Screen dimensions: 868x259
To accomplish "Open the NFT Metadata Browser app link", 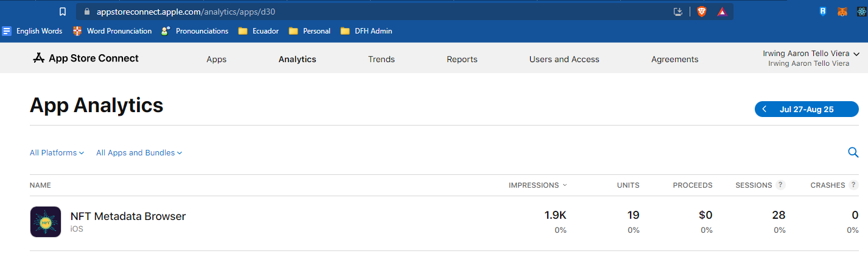I will [x=128, y=216].
